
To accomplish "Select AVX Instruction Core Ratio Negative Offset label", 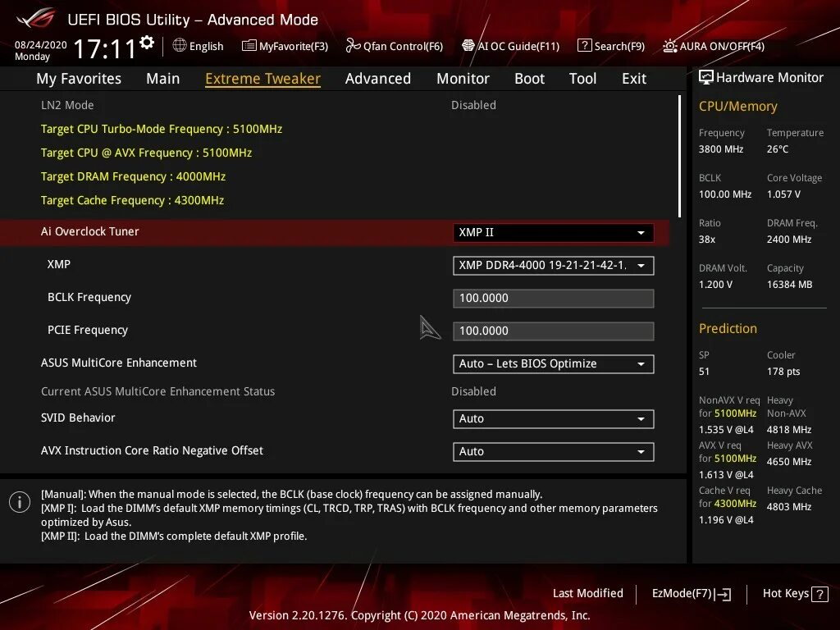I will 152,450.
